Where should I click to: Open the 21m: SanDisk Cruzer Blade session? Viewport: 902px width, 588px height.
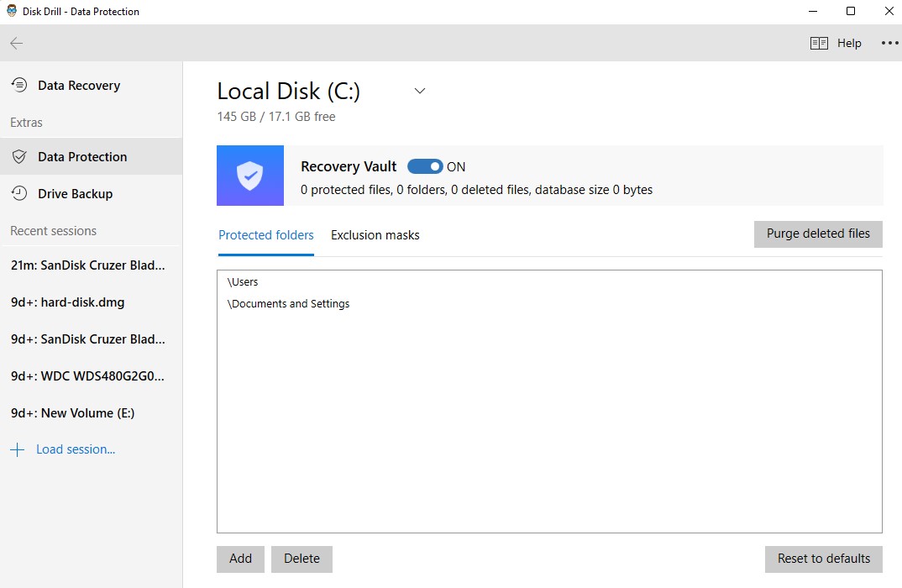pyautogui.click(x=91, y=265)
